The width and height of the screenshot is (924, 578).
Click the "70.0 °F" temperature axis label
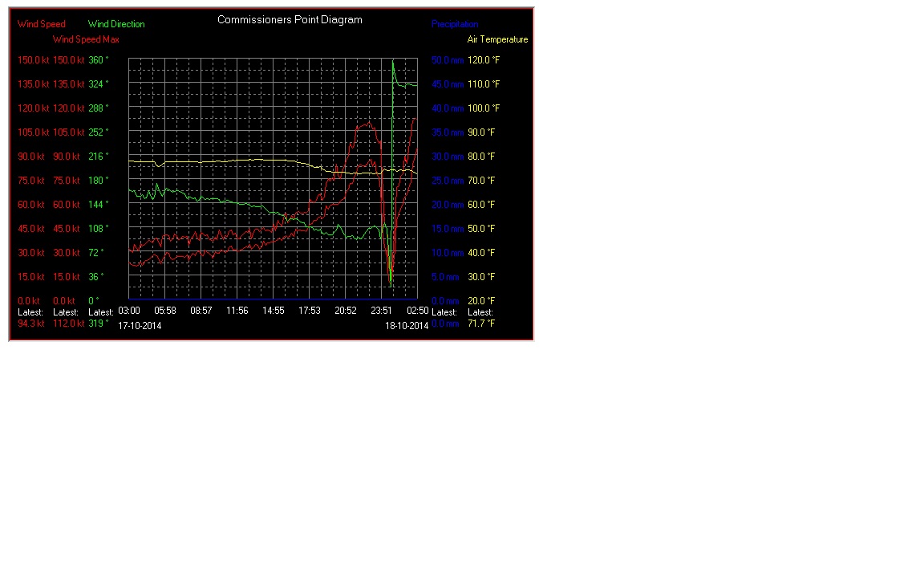(481, 181)
